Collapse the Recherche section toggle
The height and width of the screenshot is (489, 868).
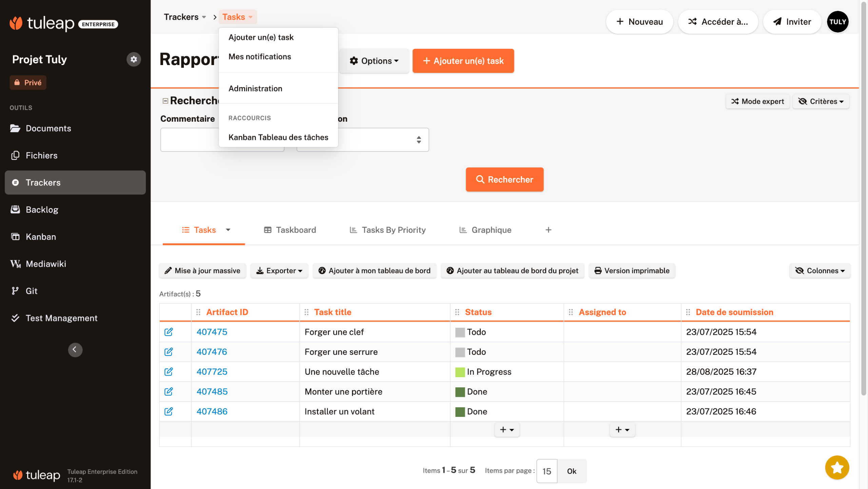[x=165, y=101]
